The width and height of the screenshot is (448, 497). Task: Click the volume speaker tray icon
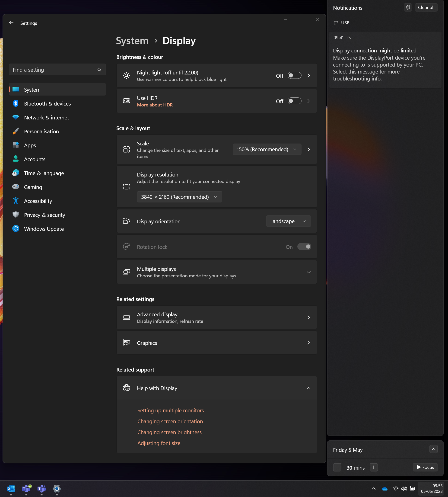[404, 489]
